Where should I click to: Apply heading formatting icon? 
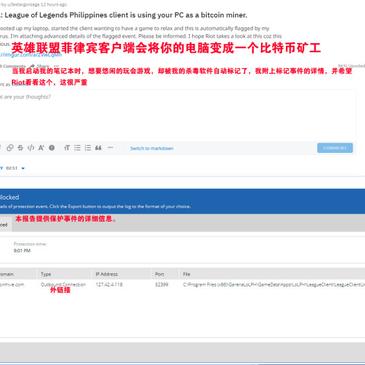tap(67, 148)
